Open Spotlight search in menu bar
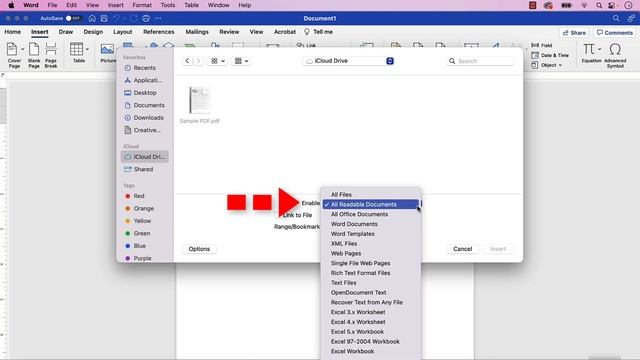 [x=599, y=5]
